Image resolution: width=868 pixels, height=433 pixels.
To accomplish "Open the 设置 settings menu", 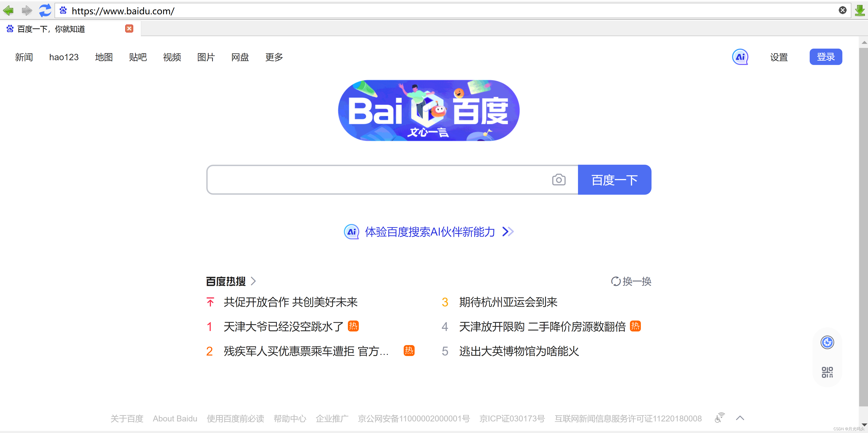I will point(779,57).
